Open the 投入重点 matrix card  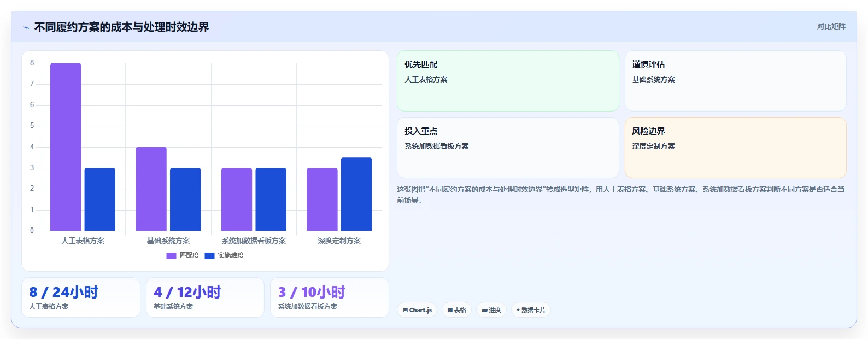click(508, 148)
